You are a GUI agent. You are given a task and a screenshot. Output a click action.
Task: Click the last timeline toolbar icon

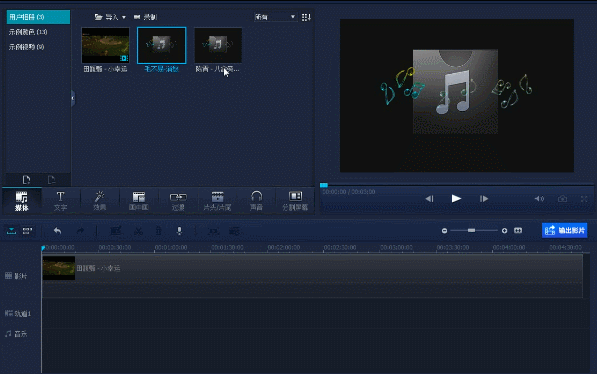pos(234,231)
